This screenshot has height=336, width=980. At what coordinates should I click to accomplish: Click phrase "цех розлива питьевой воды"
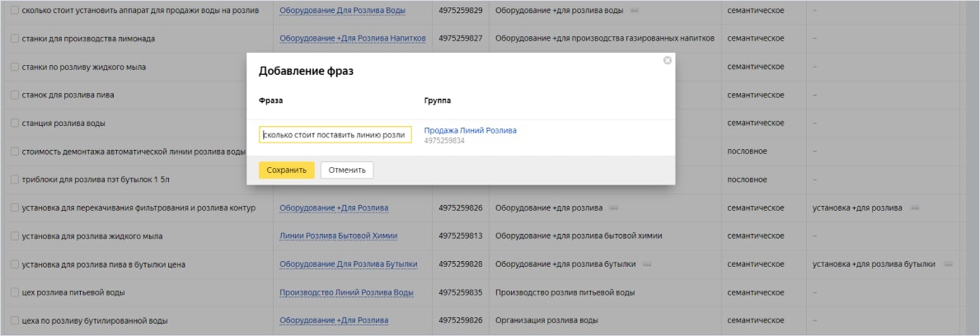(73, 292)
